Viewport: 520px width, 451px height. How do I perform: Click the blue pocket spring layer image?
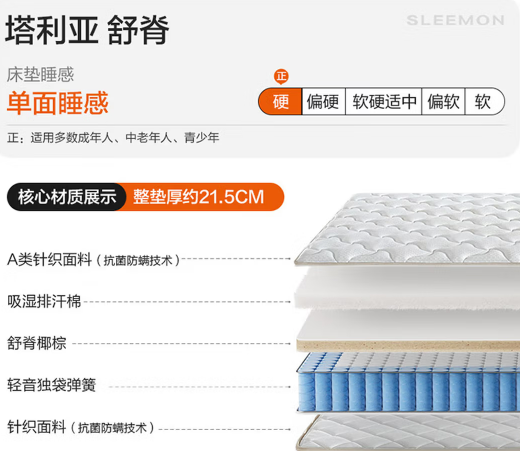[x=408, y=382]
